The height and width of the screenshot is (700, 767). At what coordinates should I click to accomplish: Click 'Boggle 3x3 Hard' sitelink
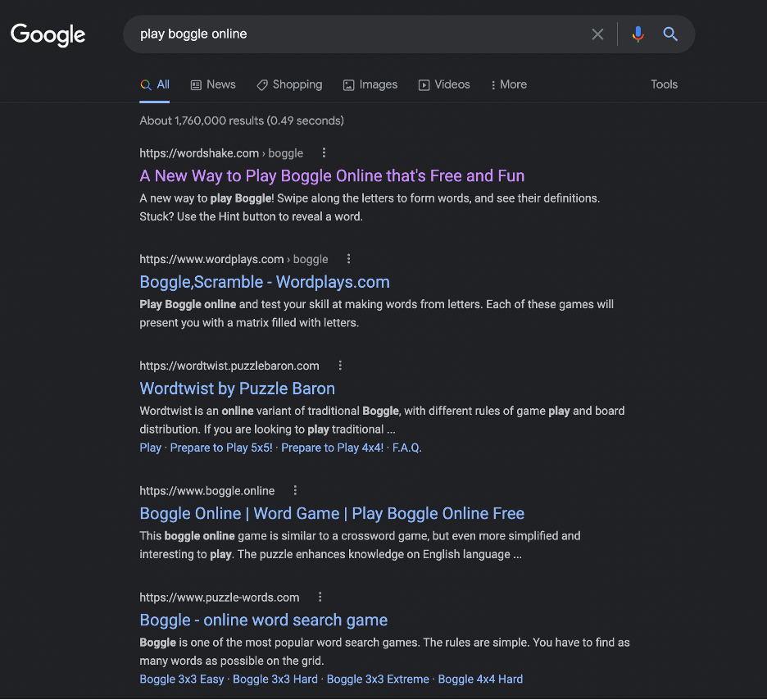coord(275,680)
